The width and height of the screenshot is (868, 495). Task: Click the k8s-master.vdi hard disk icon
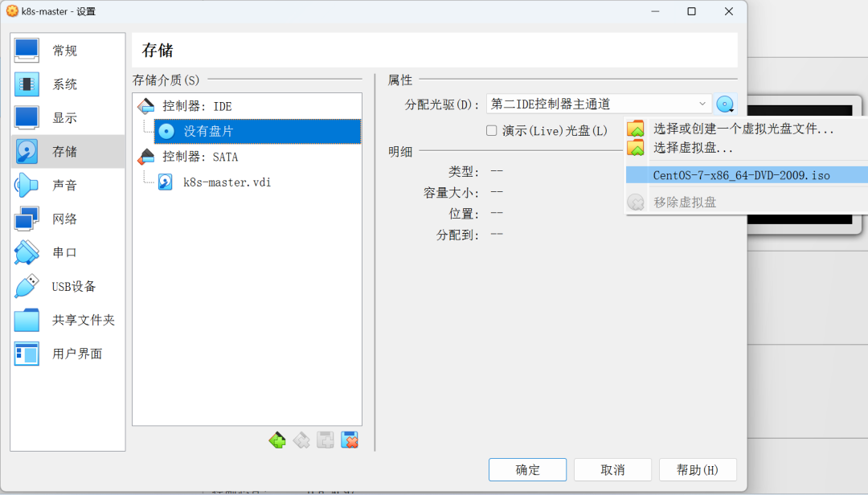pyautogui.click(x=166, y=182)
